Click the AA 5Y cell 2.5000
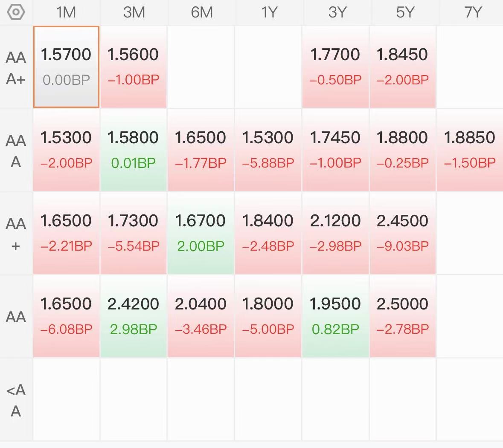 (403, 316)
